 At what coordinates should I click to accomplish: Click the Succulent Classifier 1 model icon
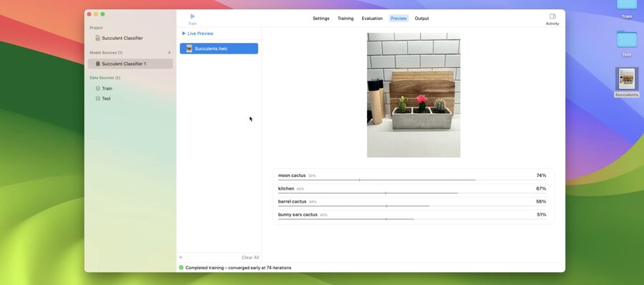point(98,64)
